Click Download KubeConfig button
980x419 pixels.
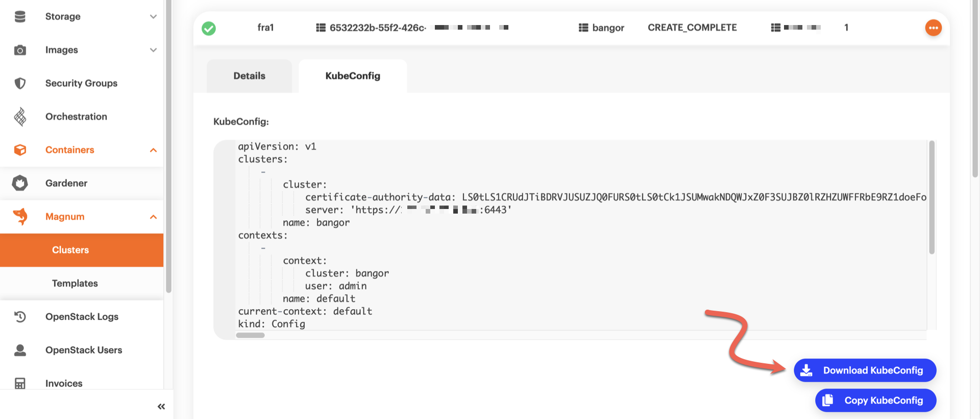click(865, 370)
